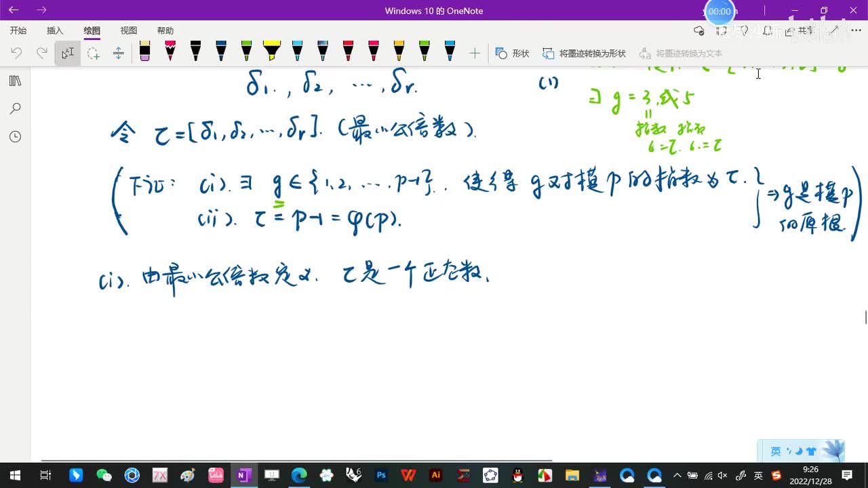Click the 00:00 recording timer overlay

pyautogui.click(x=720, y=12)
